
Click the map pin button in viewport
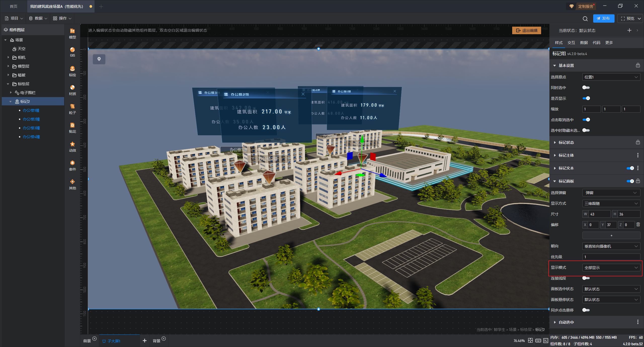point(99,59)
